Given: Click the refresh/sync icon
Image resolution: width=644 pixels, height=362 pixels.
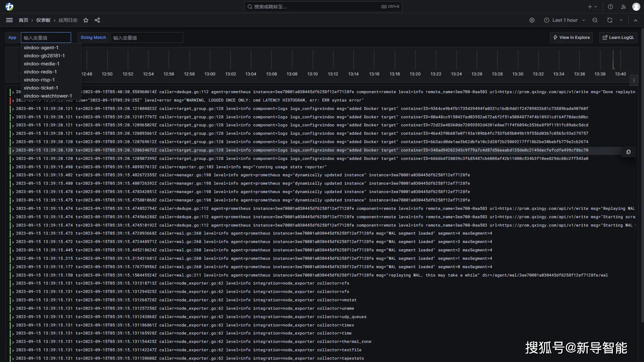Looking at the screenshot, I should point(609,20).
